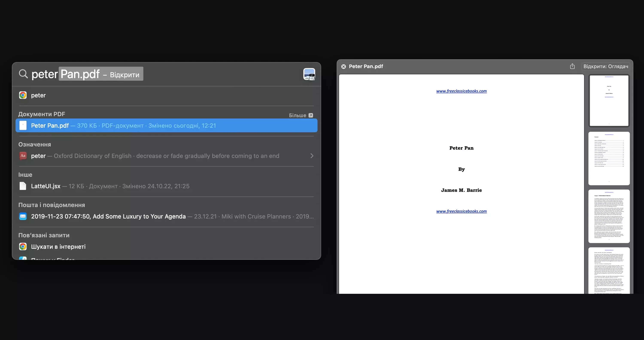The image size is (644, 340).
Task: Click the Mail icon for the Luxury Agenda email
Action: 23,216
